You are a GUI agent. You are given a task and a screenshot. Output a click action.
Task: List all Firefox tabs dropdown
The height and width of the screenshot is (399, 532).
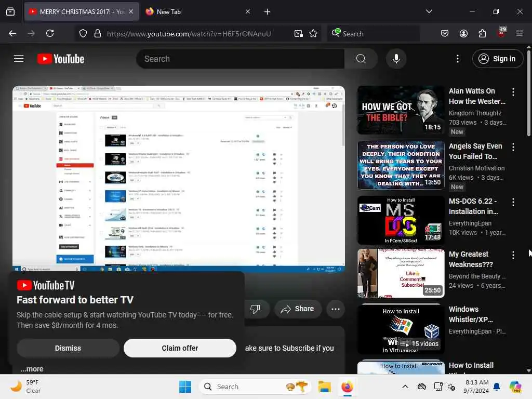429,11
